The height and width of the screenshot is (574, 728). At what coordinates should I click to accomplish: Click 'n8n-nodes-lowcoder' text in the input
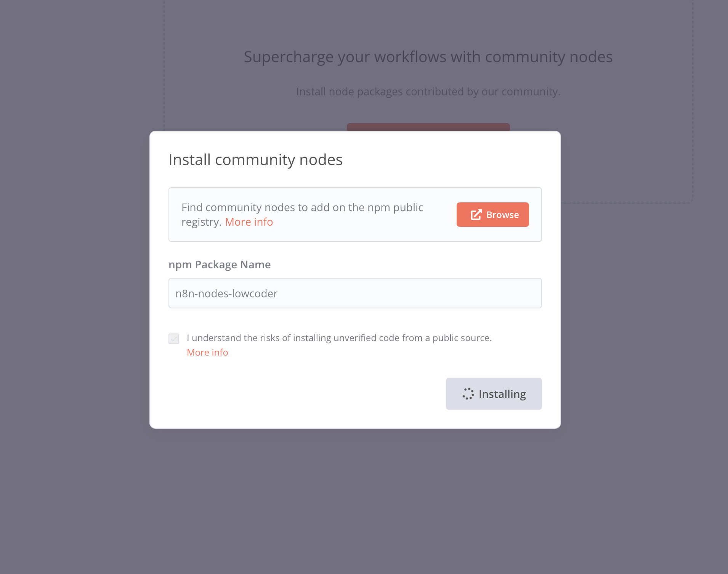[226, 293]
